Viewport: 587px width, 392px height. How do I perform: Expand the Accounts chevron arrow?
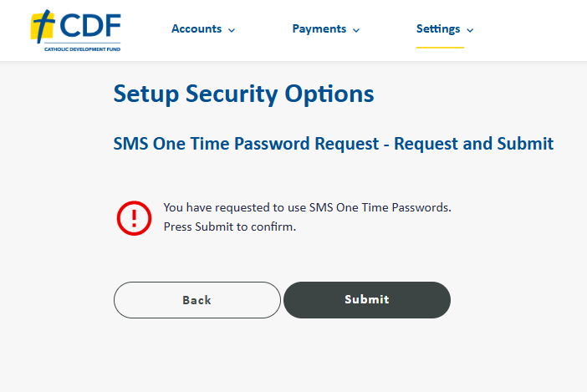[232, 30]
